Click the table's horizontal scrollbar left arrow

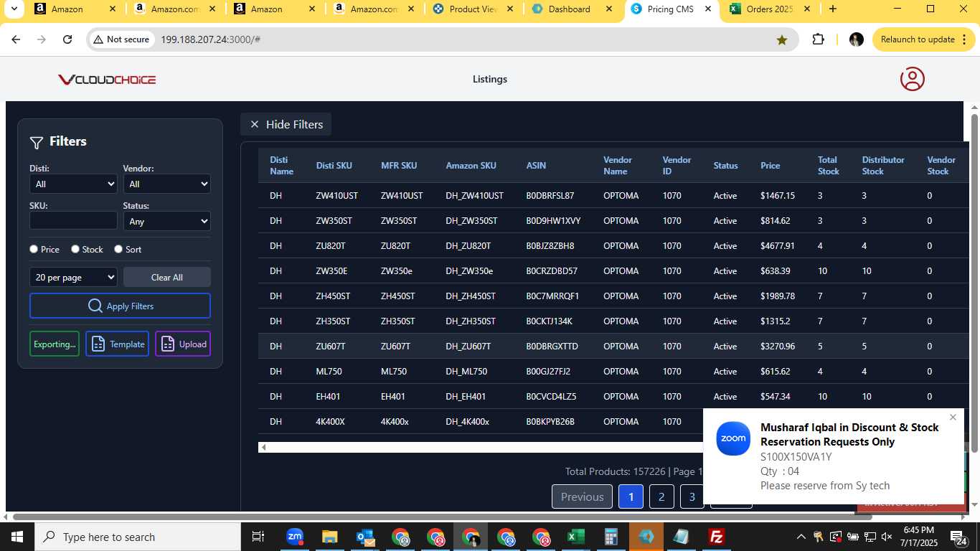(263, 447)
